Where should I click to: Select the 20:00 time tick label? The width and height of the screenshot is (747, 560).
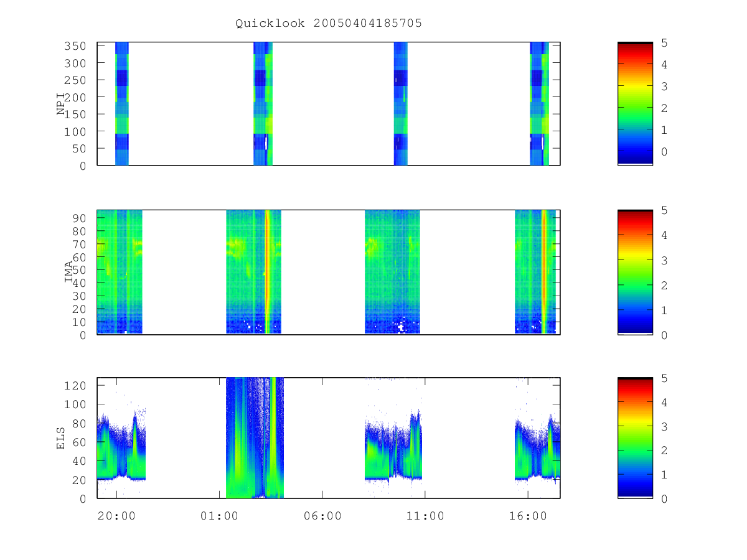116,516
